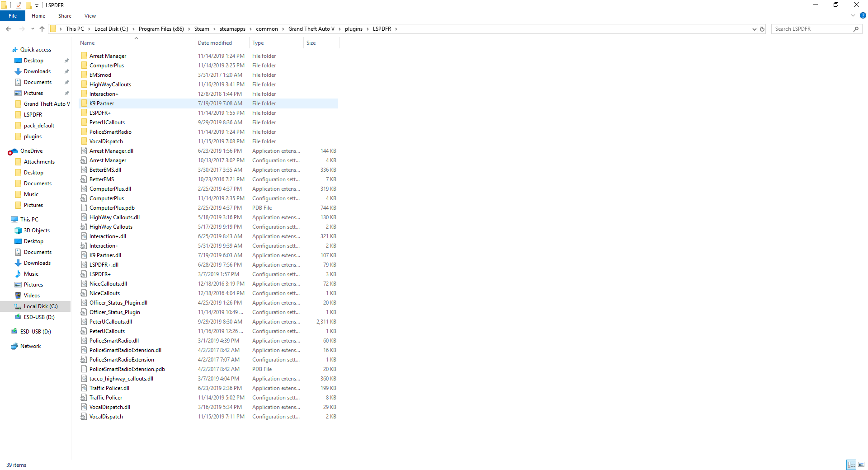This screenshot has height=470, width=868.
Task: Expand the chevron after LSPDFR in breadcrumb
Action: coord(396,29)
